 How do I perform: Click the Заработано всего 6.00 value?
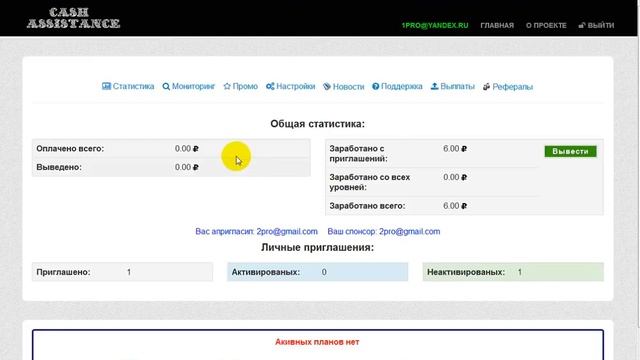click(455, 206)
